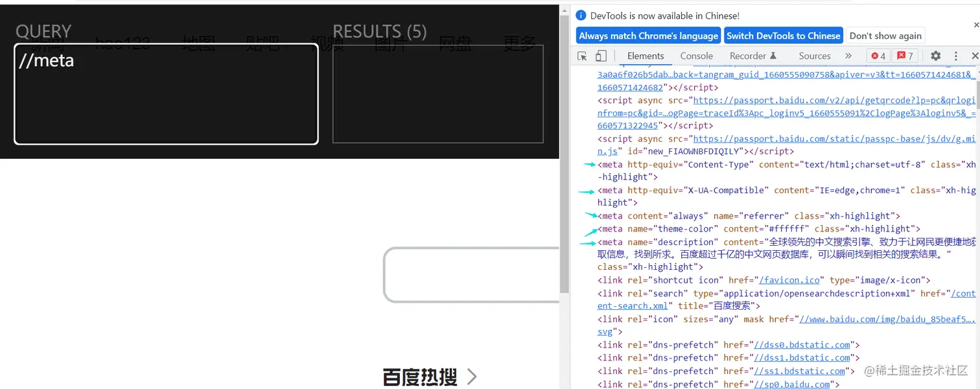Switch to the Elements tab
This screenshot has width=980, height=389.
[646, 56]
